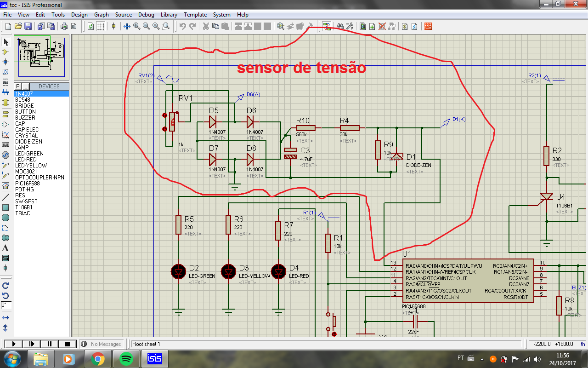Switch to wire label mode
Image resolution: width=588 pixels, height=368 pixels.
(x=6, y=72)
